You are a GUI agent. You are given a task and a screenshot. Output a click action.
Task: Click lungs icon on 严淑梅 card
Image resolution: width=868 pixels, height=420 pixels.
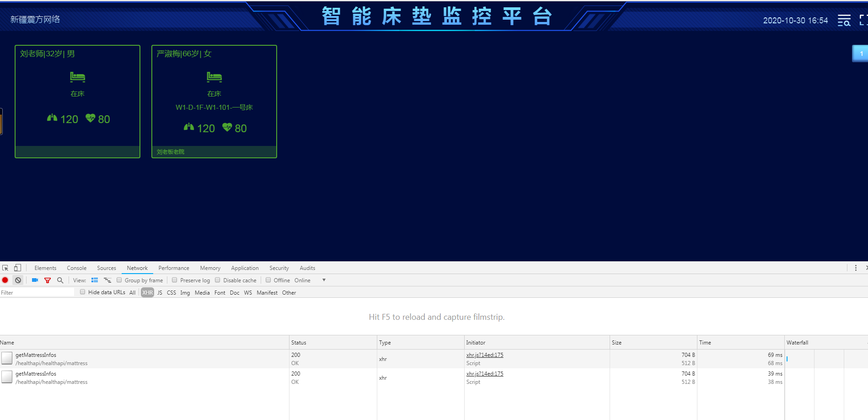pyautogui.click(x=189, y=127)
